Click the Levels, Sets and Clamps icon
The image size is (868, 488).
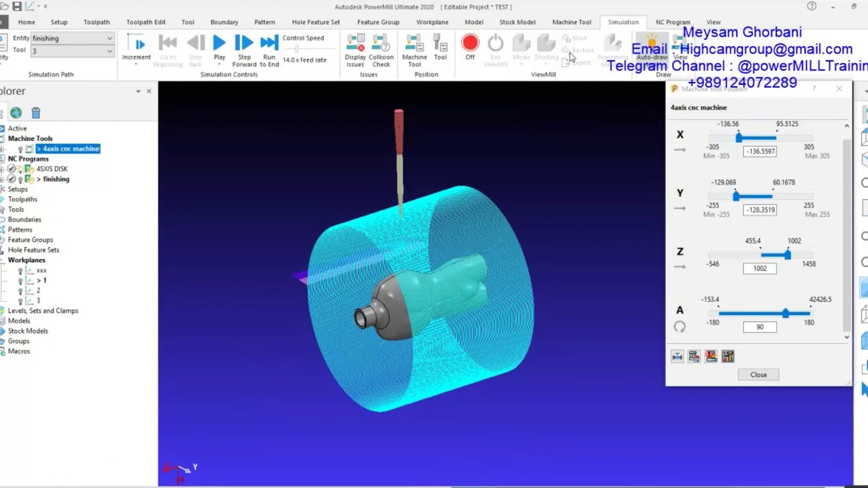point(3,310)
